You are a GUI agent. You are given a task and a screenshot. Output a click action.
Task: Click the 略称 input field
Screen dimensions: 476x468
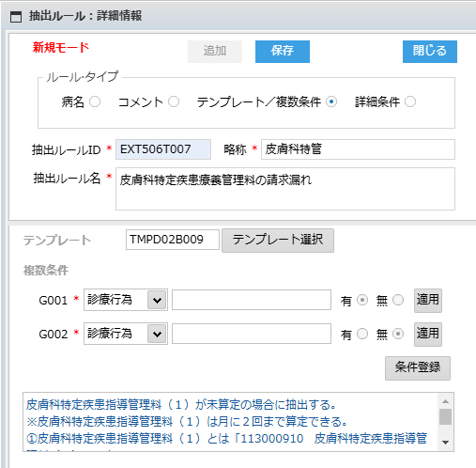click(x=358, y=149)
